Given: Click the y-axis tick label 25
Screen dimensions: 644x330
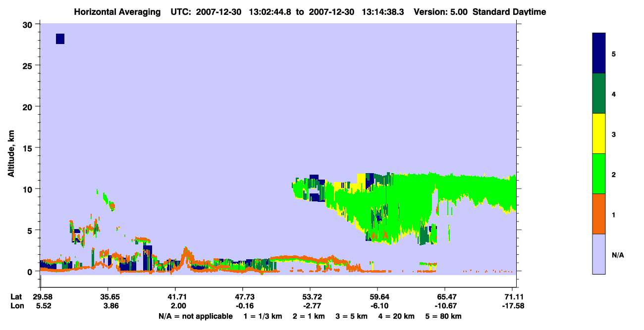Looking at the screenshot, I should pos(28,66).
